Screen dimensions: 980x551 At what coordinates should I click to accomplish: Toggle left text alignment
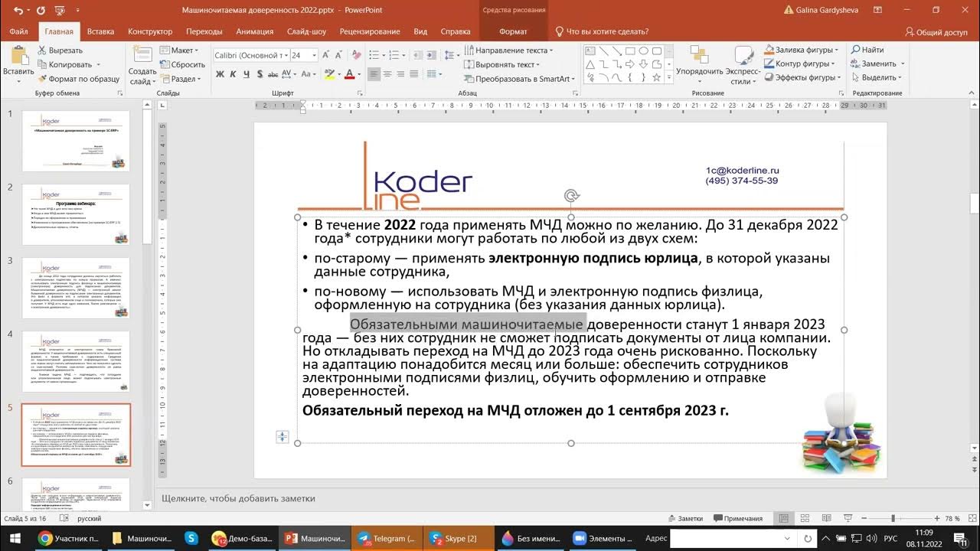tap(374, 74)
